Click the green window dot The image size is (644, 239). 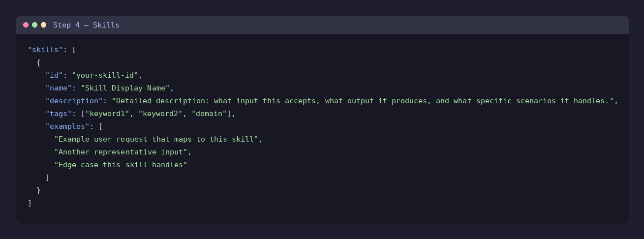[35, 25]
